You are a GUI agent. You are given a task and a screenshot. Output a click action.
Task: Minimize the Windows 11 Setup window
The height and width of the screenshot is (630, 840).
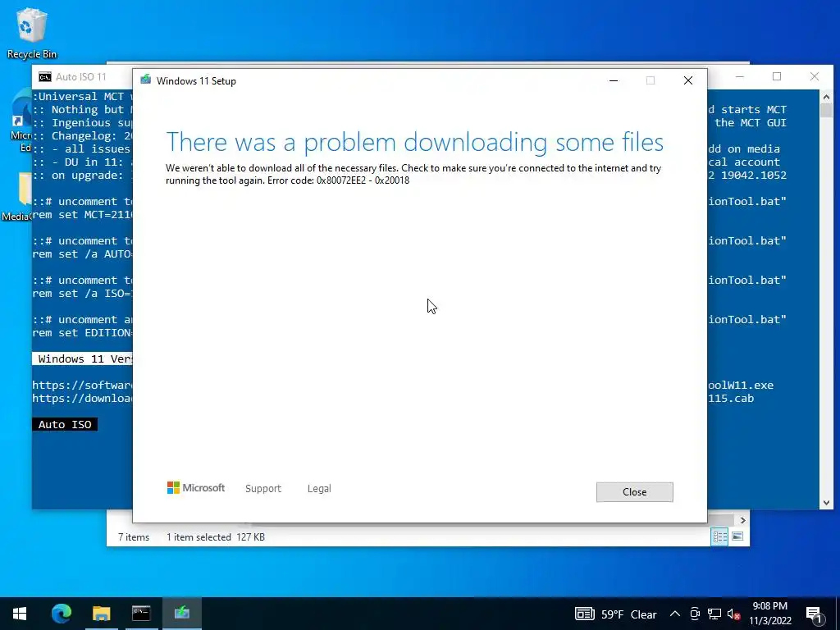coord(614,80)
